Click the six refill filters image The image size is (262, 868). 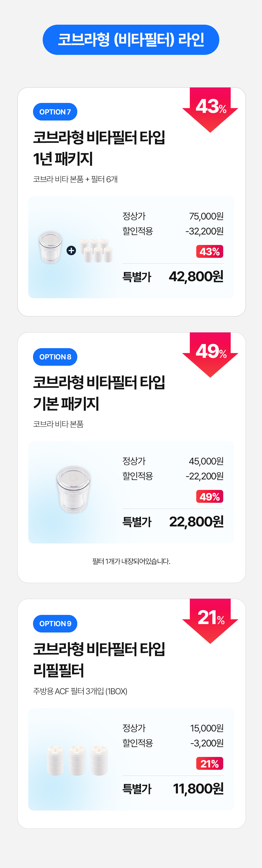coord(96,250)
